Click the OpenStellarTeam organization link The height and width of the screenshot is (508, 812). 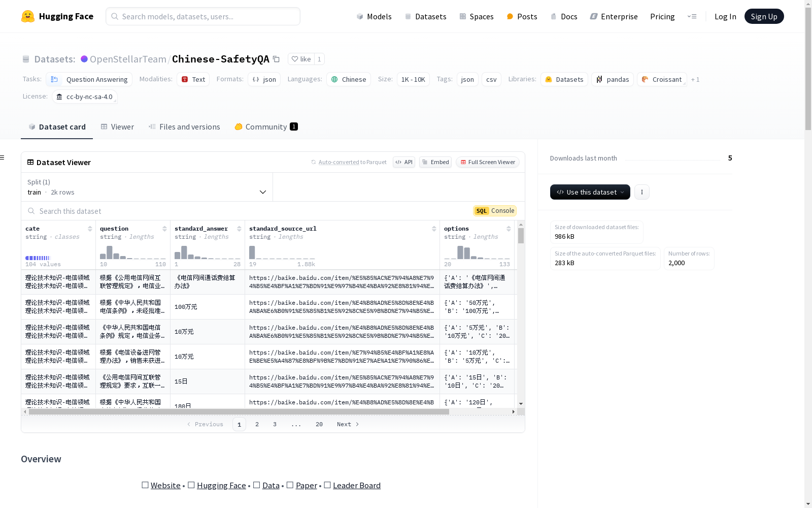(128, 59)
